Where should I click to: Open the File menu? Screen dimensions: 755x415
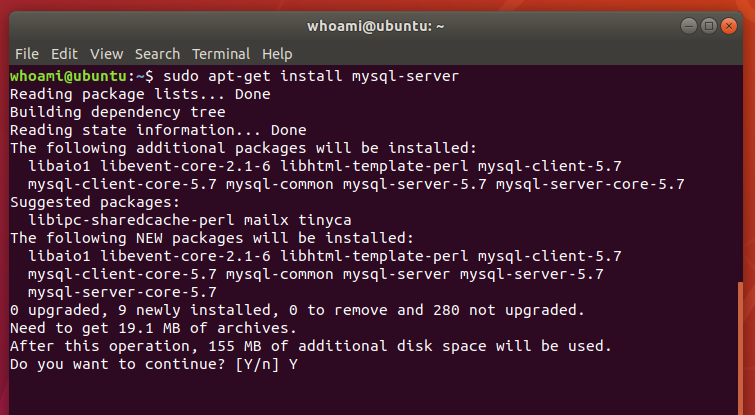tap(27, 53)
